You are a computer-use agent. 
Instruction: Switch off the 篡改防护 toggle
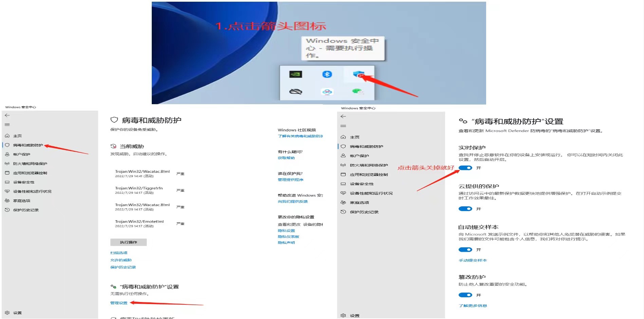click(x=465, y=295)
